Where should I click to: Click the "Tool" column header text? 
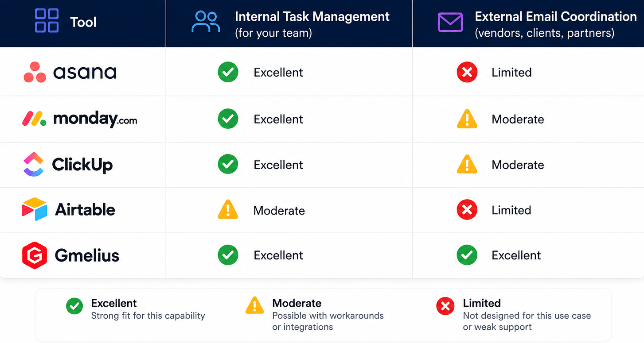[x=83, y=22]
